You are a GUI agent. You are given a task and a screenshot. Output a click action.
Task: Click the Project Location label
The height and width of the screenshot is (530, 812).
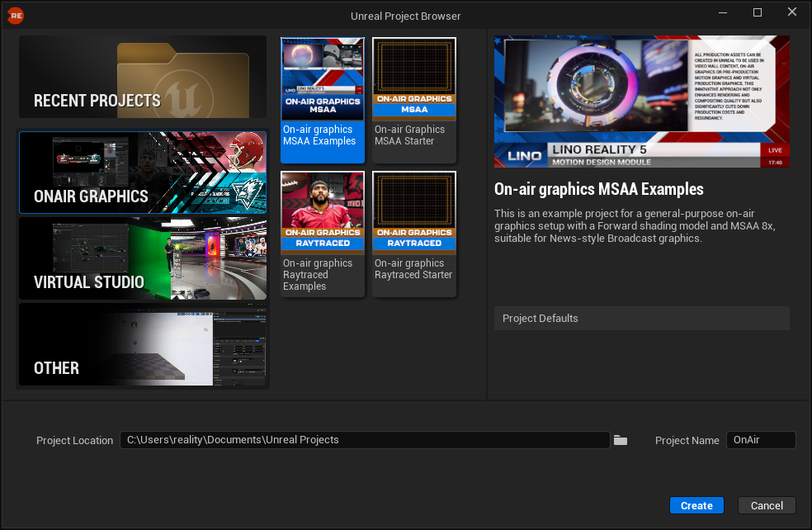[x=74, y=440]
